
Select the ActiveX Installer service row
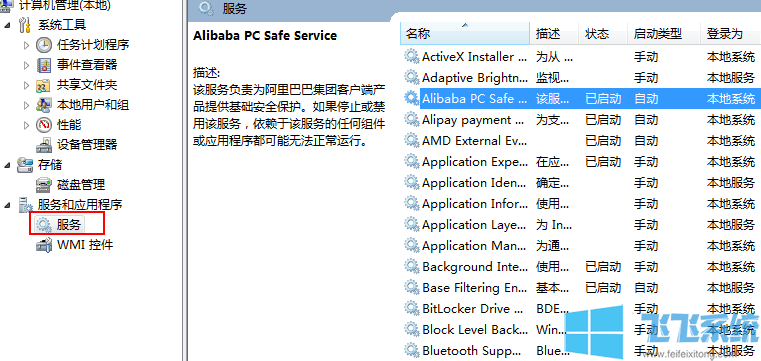(x=580, y=57)
